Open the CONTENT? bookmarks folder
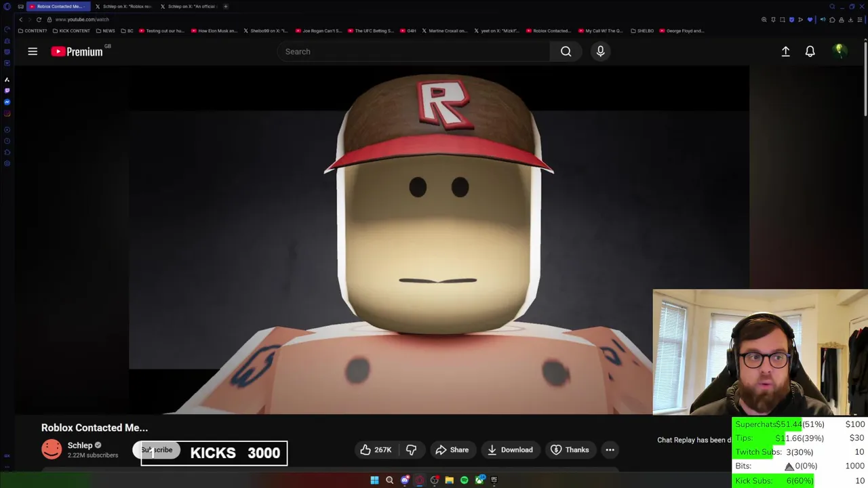The width and height of the screenshot is (868, 488). point(33,30)
